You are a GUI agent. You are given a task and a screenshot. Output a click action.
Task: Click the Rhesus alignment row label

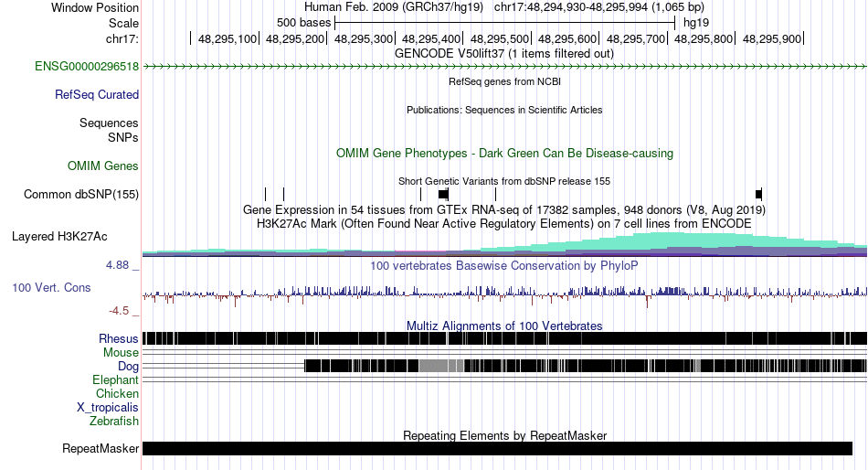(x=119, y=338)
